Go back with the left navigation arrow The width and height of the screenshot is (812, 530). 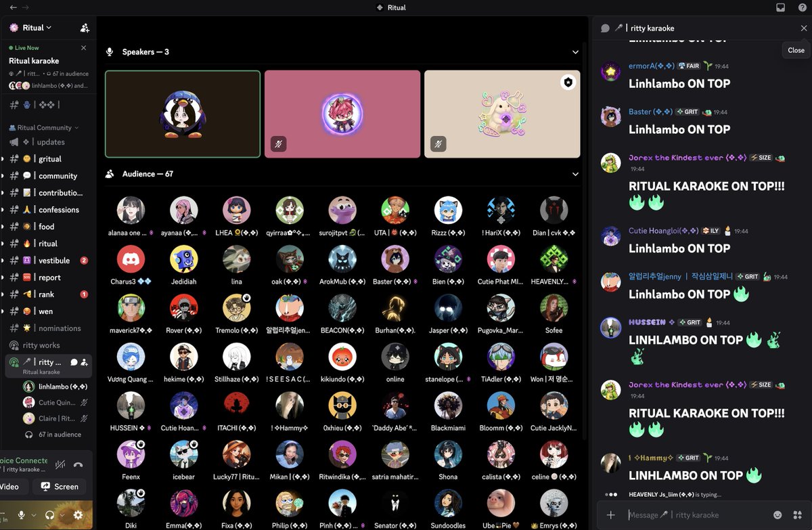point(14,7)
